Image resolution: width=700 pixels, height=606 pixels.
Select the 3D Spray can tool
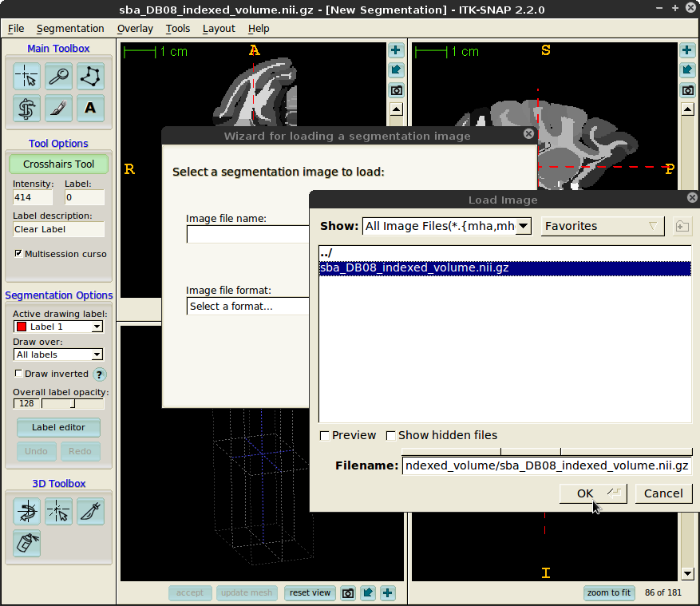pyautogui.click(x=27, y=543)
